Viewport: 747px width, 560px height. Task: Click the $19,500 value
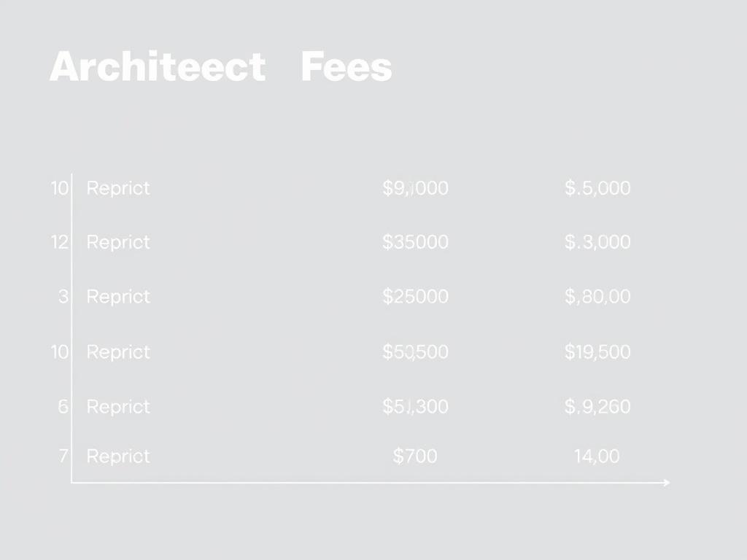coord(597,352)
